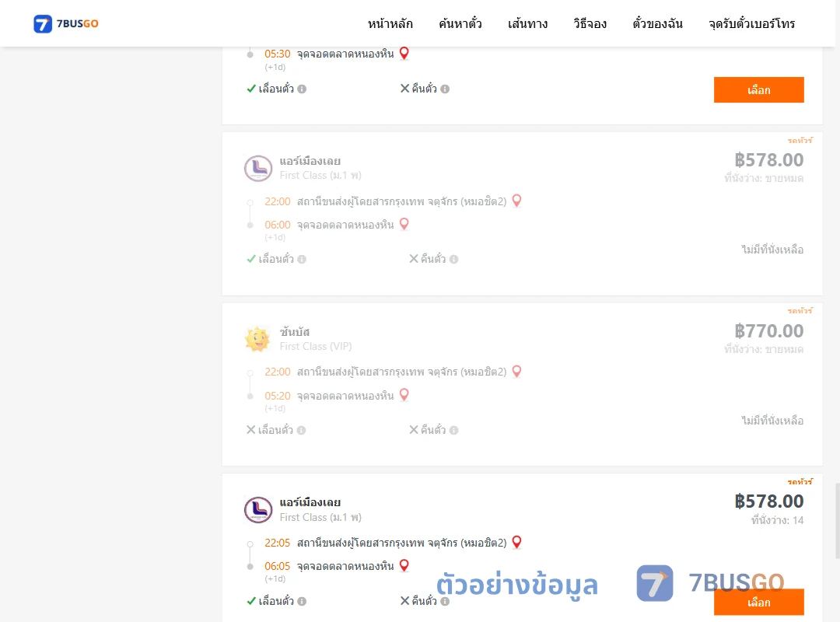The height and width of the screenshot is (622, 840).
Task: Show map pin for 06:05 จุดจอดตลาดหนองหิน stop
Action: pyautogui.click(x=404, y=565)
